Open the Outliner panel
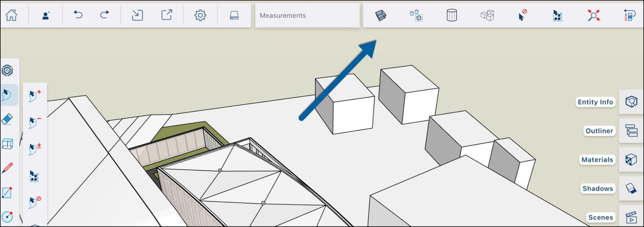The image size is (644, 227). (x=631, y=131)
